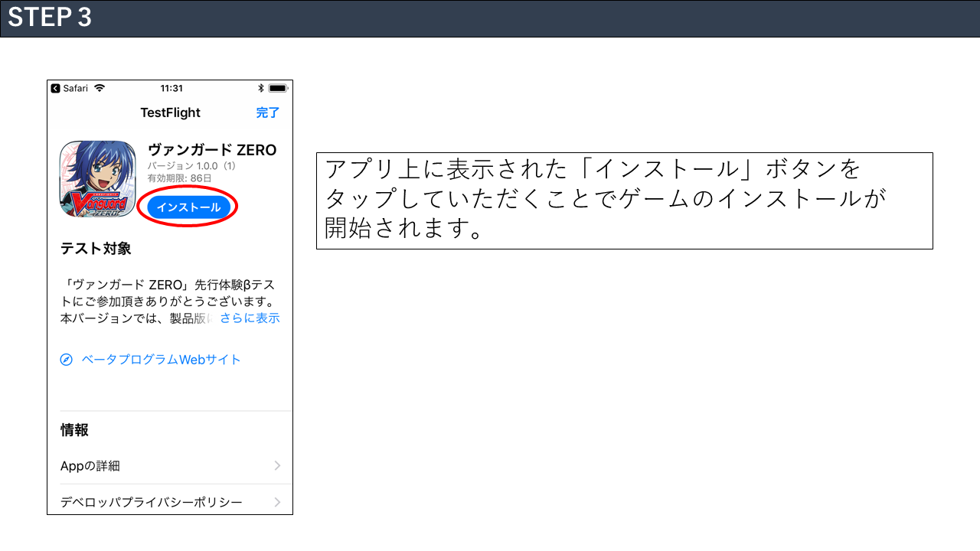
Task: Expand description with さらに表示
Action: pyautogui.click(x=250, y=318)
